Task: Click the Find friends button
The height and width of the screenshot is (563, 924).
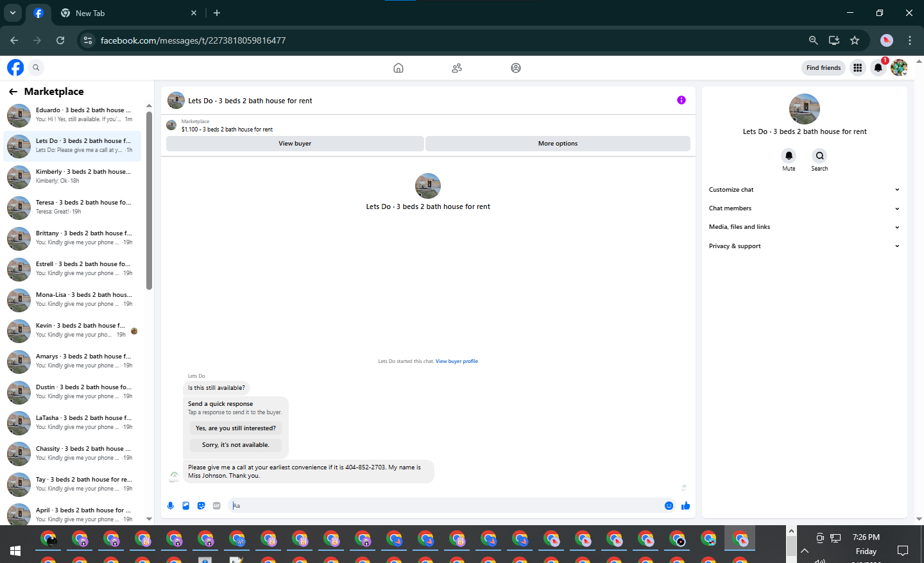Action: tap(823, 67)
